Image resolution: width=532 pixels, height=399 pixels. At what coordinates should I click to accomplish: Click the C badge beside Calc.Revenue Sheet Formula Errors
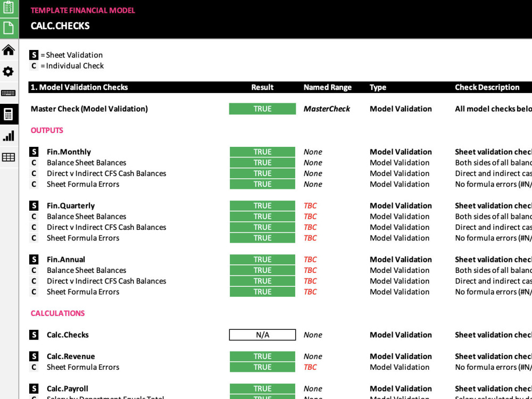[34, 367]
